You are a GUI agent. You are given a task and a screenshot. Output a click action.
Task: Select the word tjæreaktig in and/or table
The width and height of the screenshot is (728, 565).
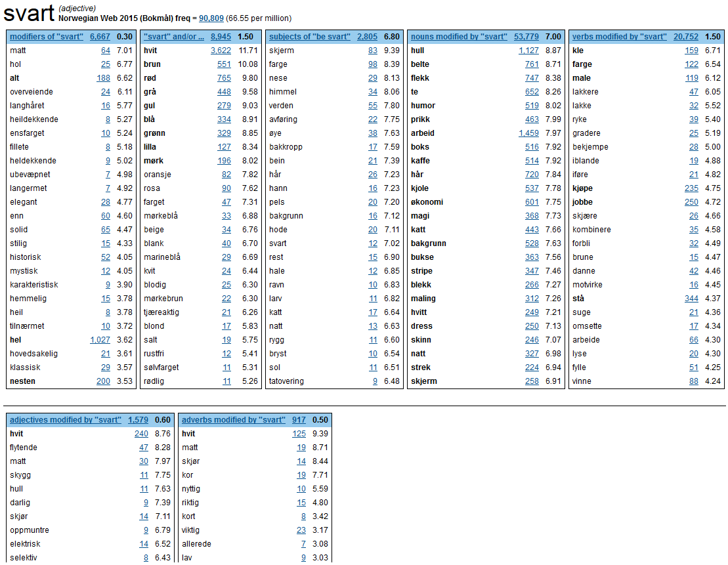pos(161,312)
